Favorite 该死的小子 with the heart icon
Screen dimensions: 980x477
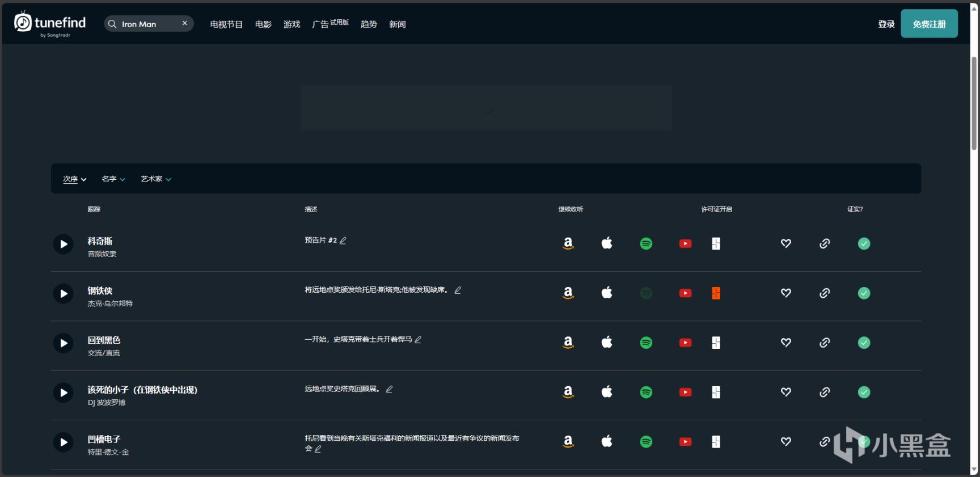[786, 392]
